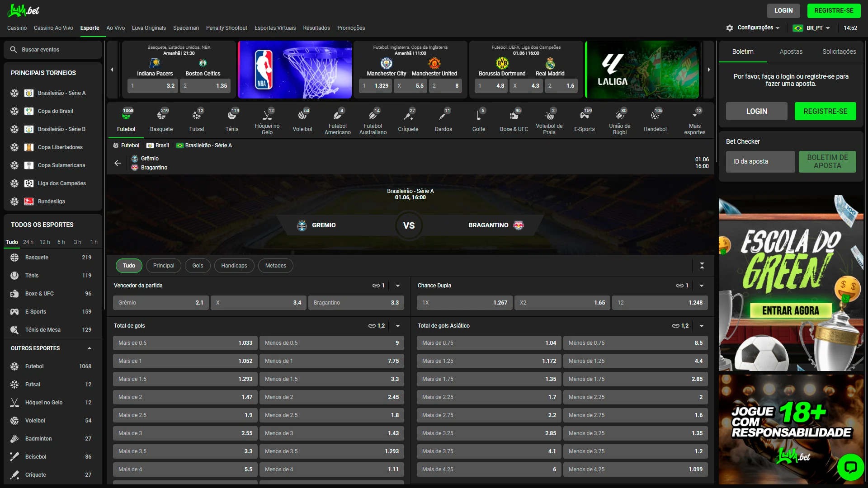The image size is (868, 488).
Task: Collapse the Vencedor da partida market
Action: [x=398, y=286]
